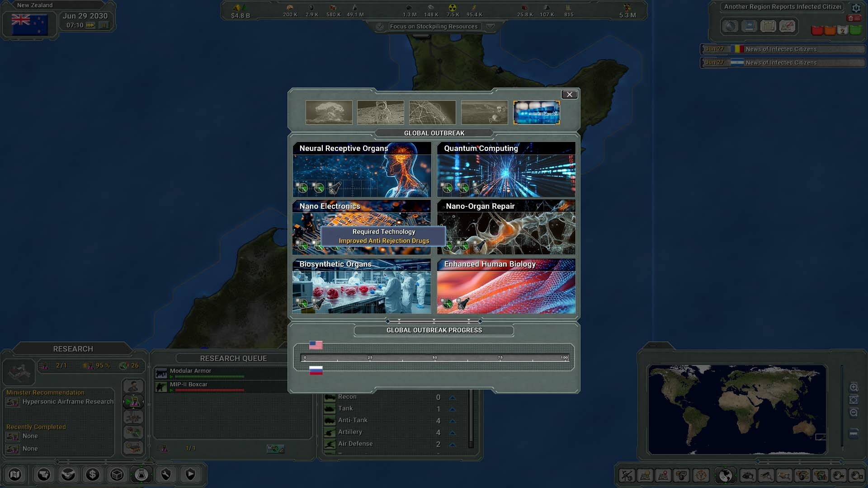
Task: Open the Production crate icon
Action: click(x=117, y=474)
